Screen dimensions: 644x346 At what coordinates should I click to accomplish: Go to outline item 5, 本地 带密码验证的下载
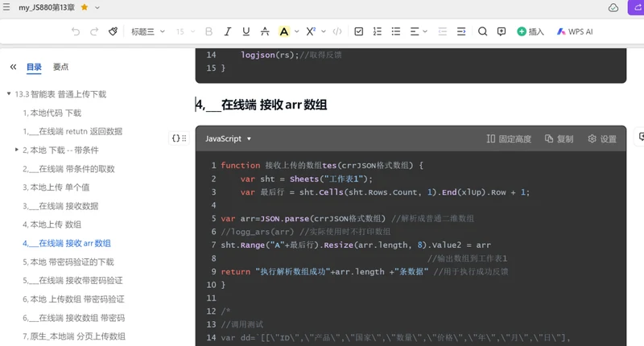[x=68, y=262]
